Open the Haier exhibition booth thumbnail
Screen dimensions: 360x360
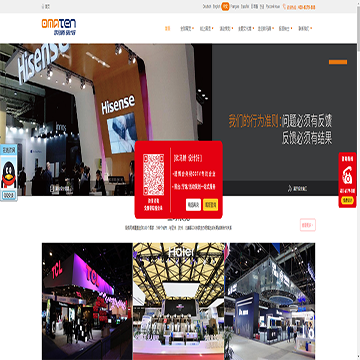pyautogui.click(x=179, y=301)
